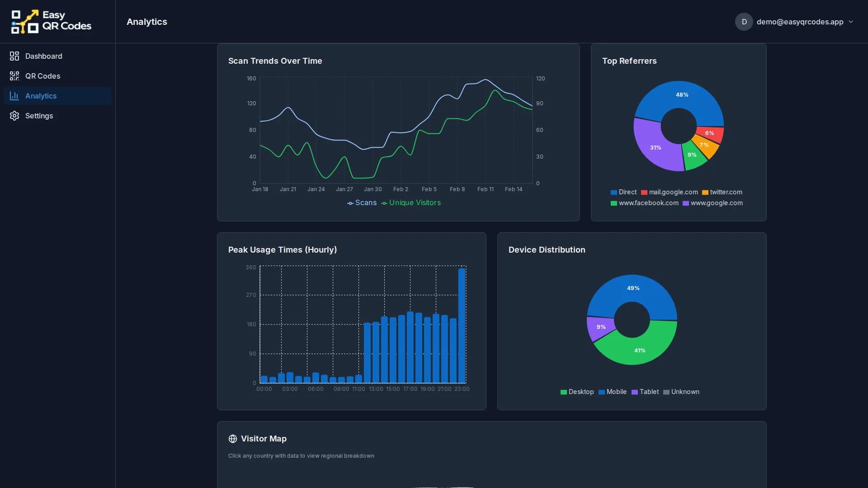Click the Top Referrers heading

click(x=629, y=61)
